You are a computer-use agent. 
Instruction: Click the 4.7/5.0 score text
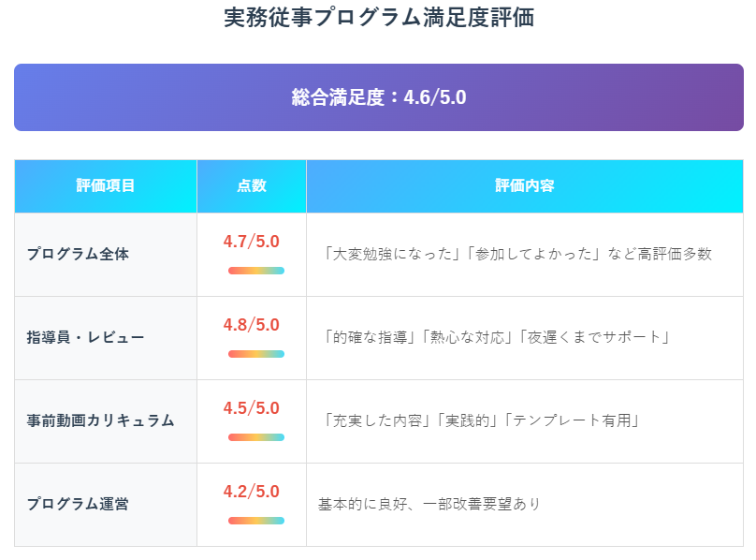(251, 242)
